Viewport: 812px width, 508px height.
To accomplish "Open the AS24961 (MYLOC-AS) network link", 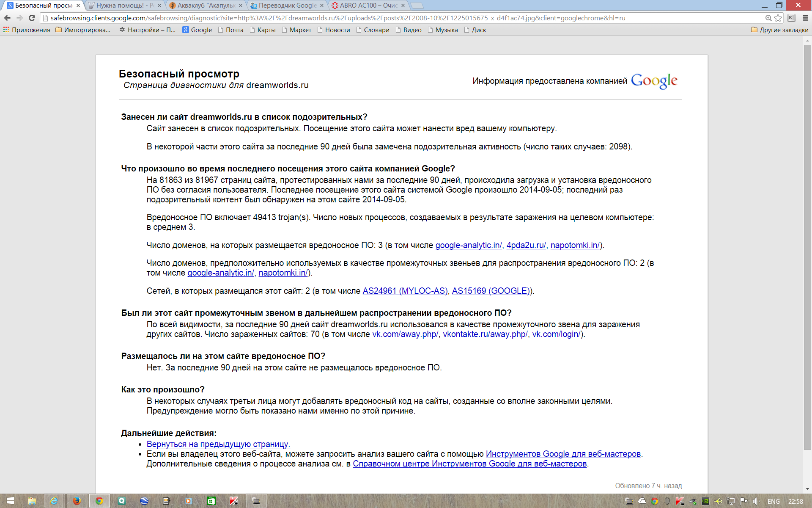I will click(405, 291).
